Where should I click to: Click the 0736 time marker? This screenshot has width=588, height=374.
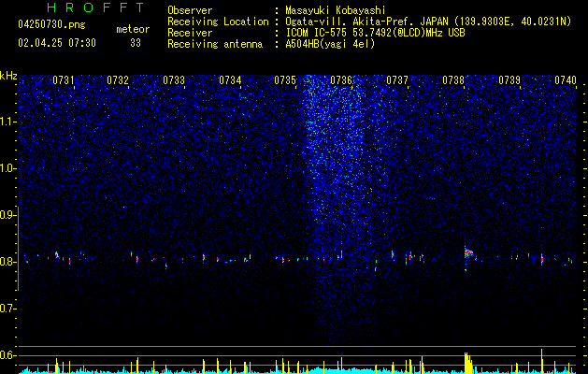(x=341, y=80)
